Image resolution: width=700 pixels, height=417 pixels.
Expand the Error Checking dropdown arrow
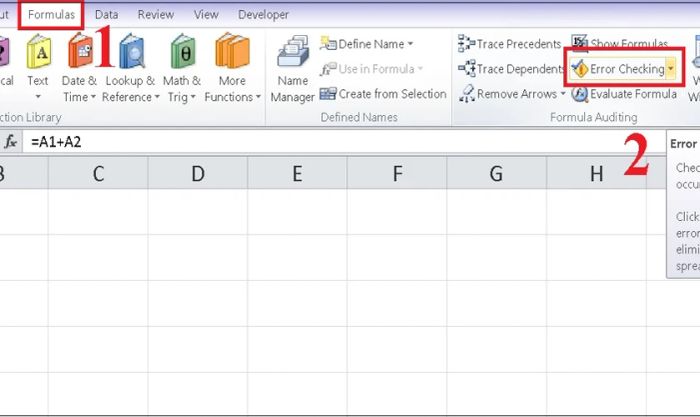pyautogui.click(x=671, y=69)
